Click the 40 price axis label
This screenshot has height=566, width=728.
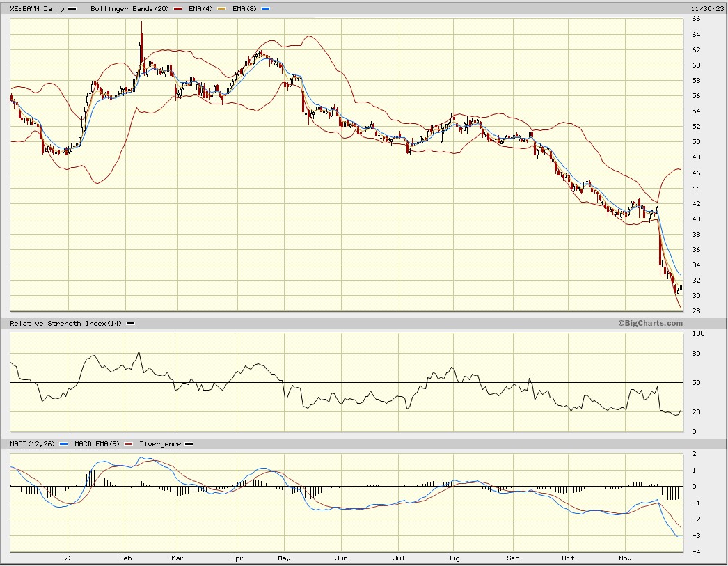pyautogui.click(x=696, y=219)
